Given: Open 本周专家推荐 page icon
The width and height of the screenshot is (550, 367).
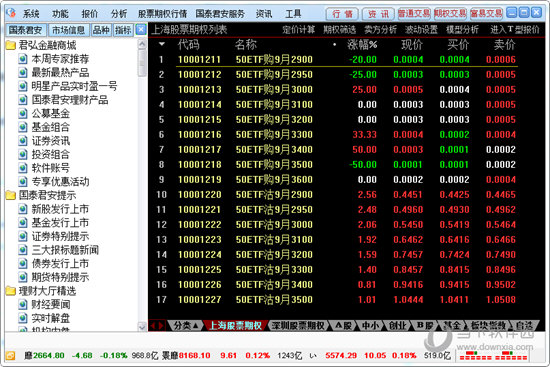Looking at the screenshot, I should (x=23, y=59).
